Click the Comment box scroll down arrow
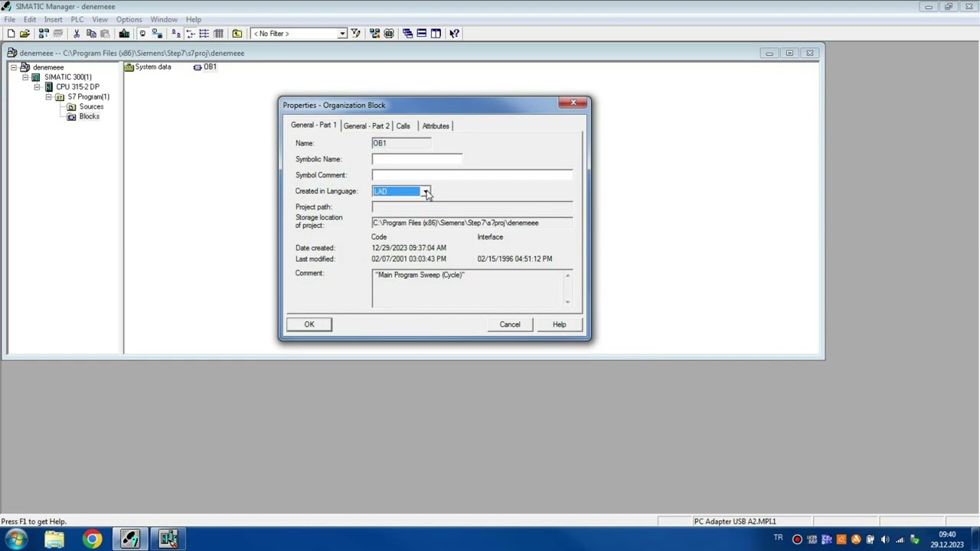Screen dimensions: 980x551 pyautogui.click(x=567, y=302)
